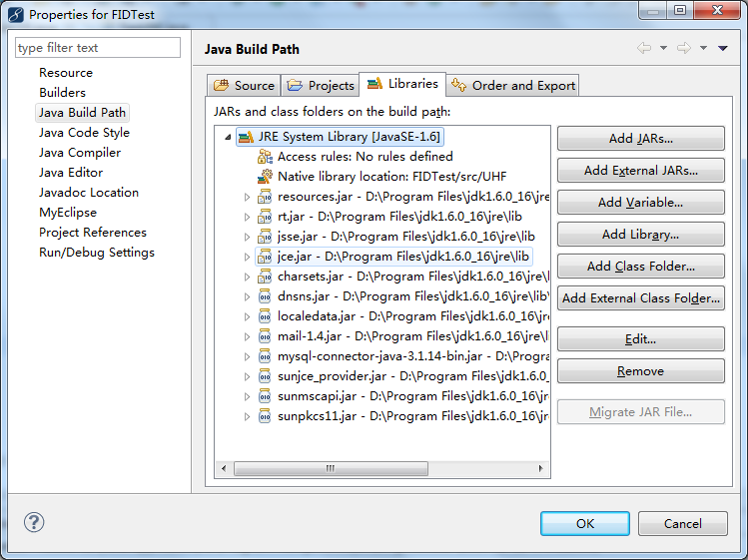Expand the jce.jar node
This screenshot has height=560, width=748.
point(247,258)
